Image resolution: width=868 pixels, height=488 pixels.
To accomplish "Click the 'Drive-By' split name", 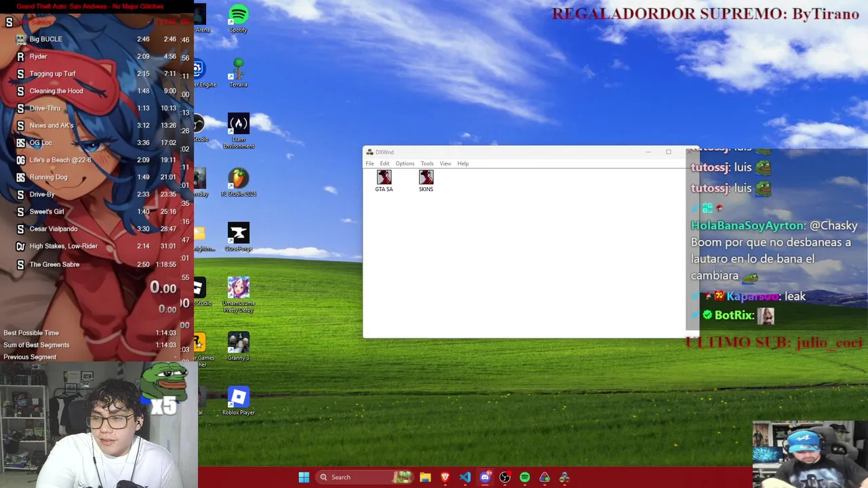I will [42, 195].
